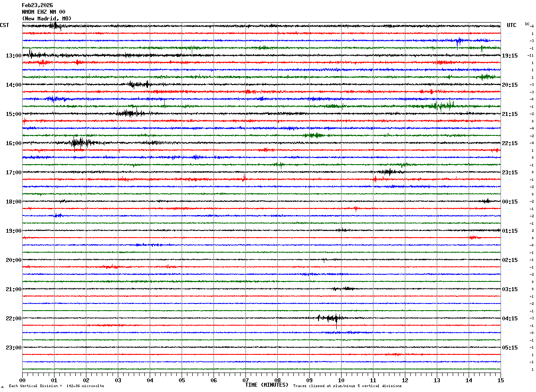The image size is (536, 392).
Task: Select the 18:00 CST time label
Action: tap(13, 202)
